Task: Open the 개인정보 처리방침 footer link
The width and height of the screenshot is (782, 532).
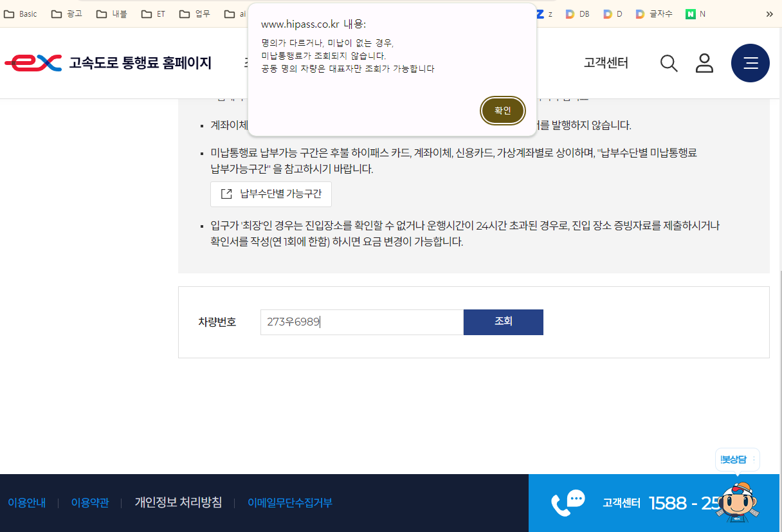Action: point(179,502)
